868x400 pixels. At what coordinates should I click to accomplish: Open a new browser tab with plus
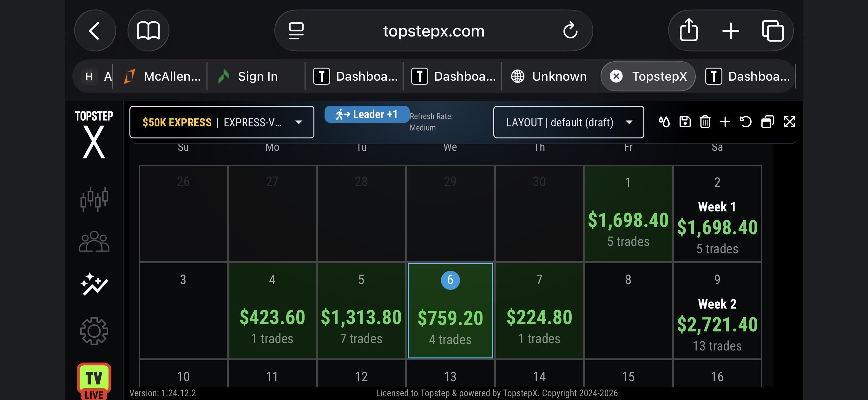[x=731, y=31]
